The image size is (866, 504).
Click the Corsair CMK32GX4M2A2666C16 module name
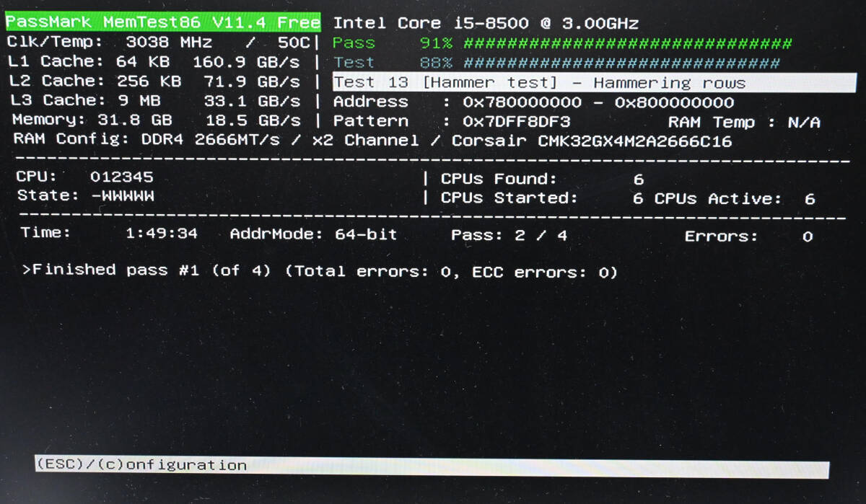[592, 141]
